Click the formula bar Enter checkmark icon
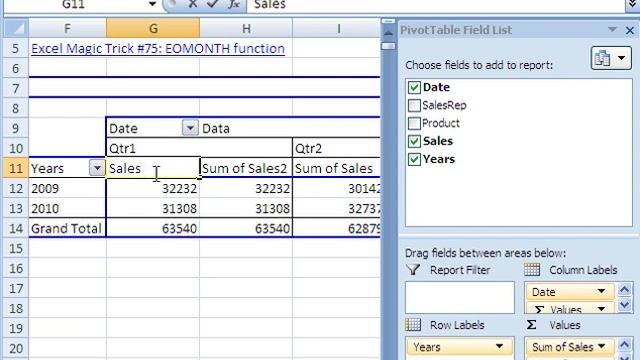Viewport: 640px width, 360px height. (212, 4)
